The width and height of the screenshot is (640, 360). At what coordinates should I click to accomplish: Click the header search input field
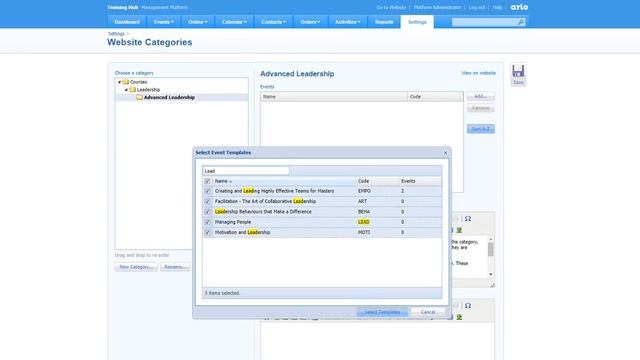pos(484,22)
